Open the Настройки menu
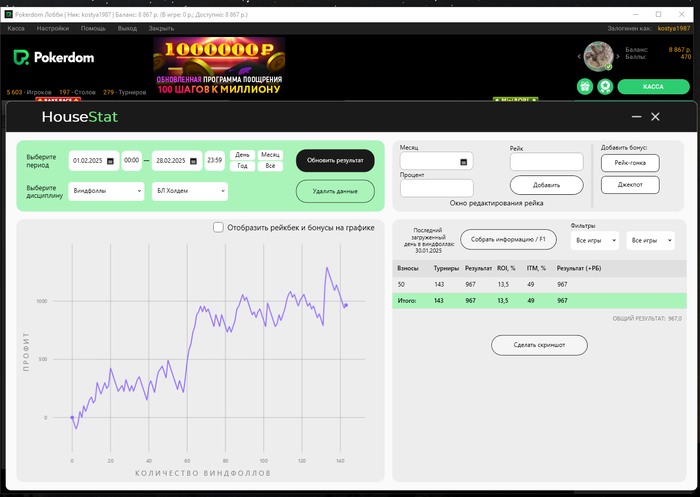Screen dimensions: 700x497 click(x=53, y=28)
